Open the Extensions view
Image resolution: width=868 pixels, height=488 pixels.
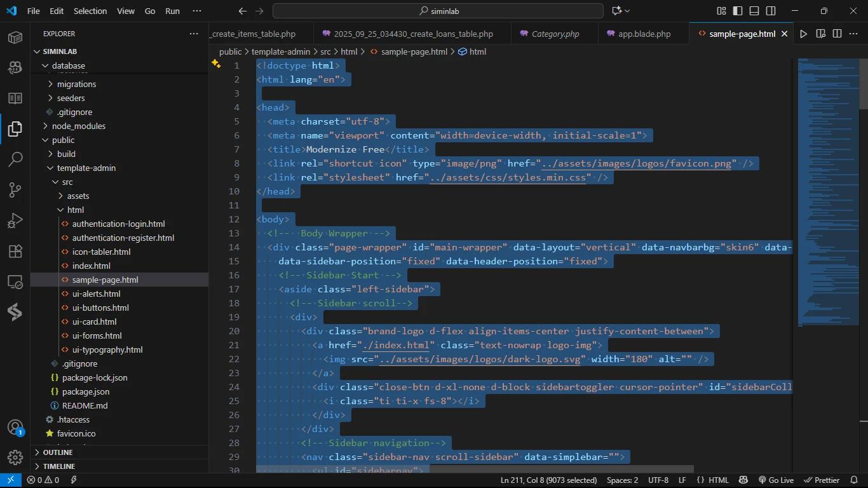15,251
